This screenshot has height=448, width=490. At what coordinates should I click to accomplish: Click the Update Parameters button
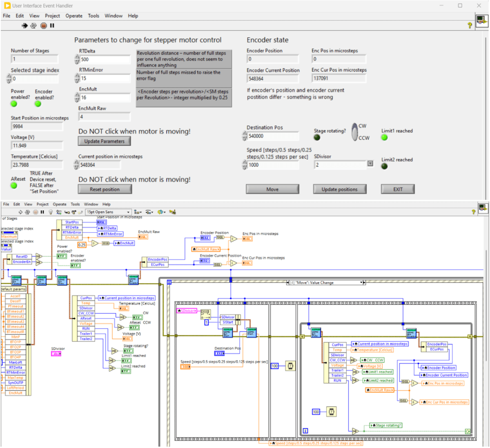pyautogui.click(x=104, y=141)
